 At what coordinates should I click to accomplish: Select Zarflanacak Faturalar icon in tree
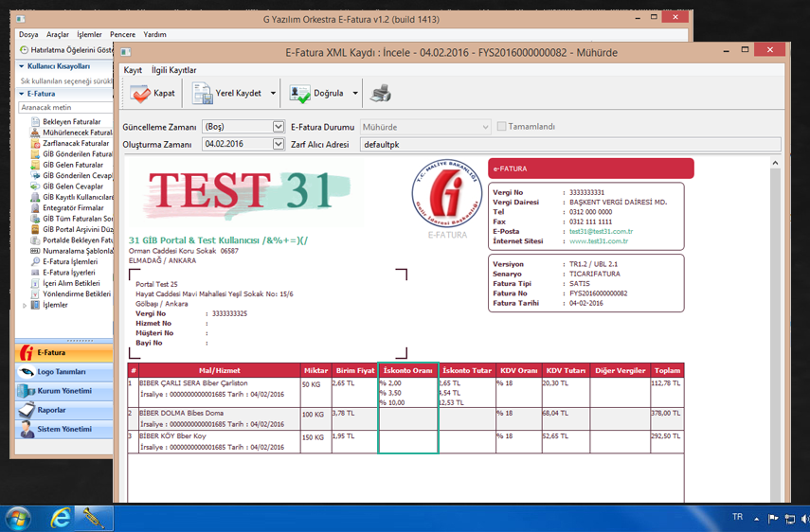coord(35,144)
